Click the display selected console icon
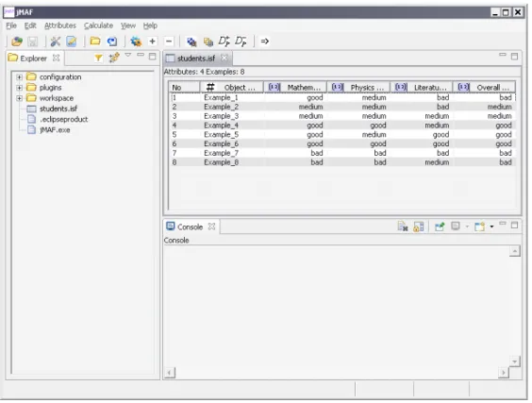This screenshot has height=403, width=532. pos(456,227)
